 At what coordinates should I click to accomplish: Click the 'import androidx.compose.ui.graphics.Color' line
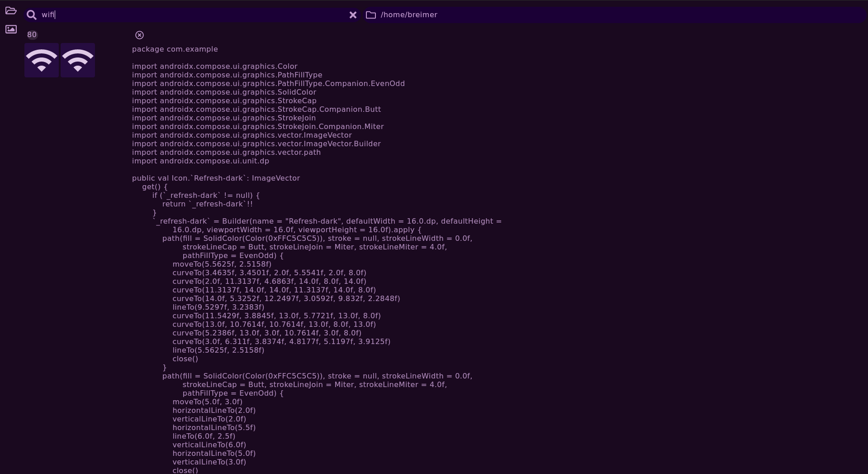pyautogui.click(x=215, y=66)
